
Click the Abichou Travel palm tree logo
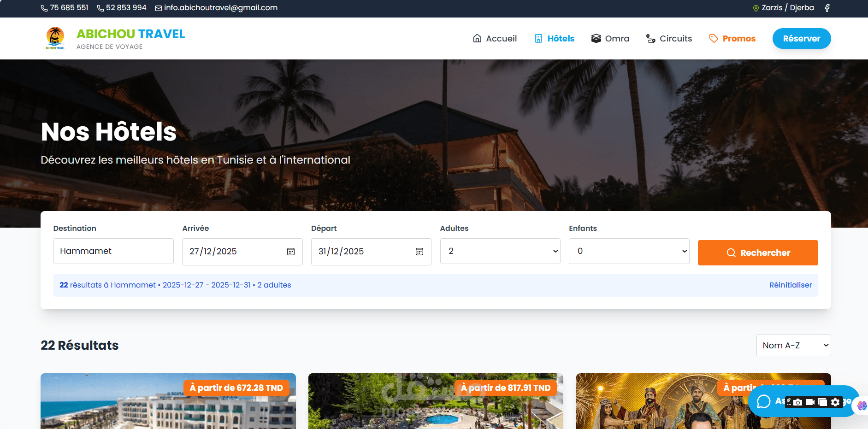coord(55,38)
